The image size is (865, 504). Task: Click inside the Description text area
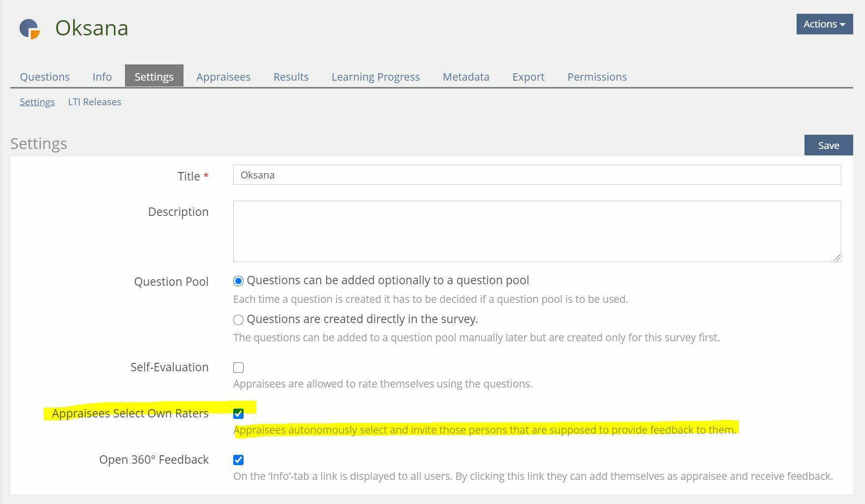tap(537, 231)
